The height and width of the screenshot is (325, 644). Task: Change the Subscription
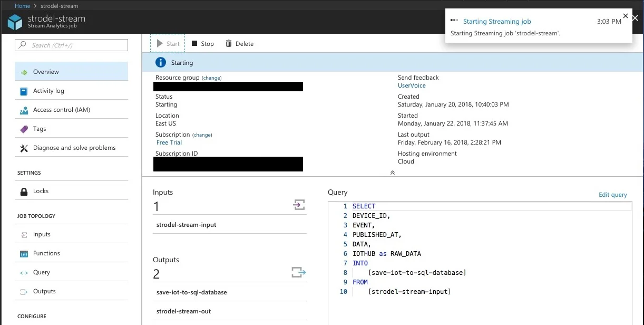(x=202, y=135)
